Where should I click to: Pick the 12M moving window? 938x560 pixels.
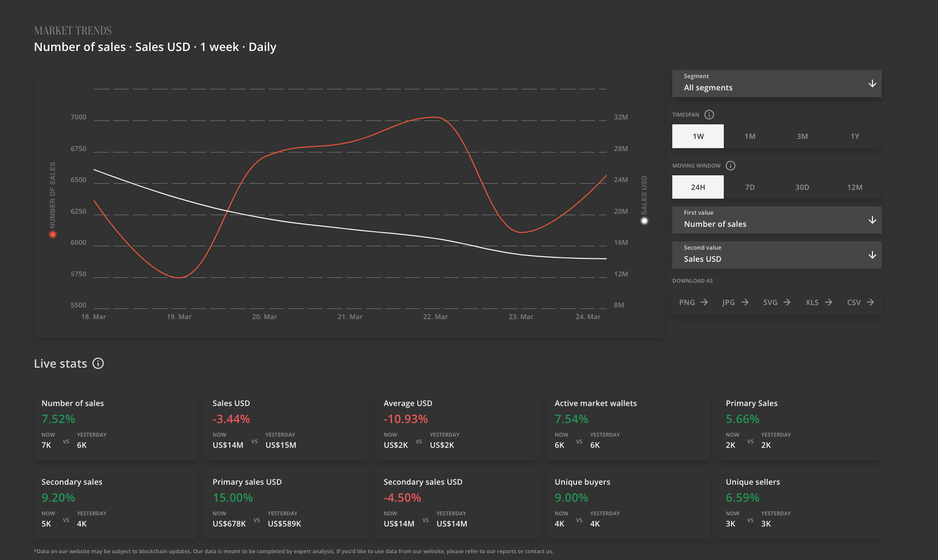click(x=855, y=187)
